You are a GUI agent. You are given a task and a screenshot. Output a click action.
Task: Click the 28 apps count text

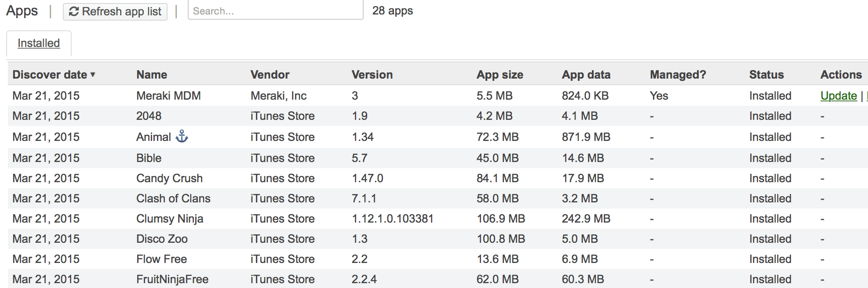[x=393, y=11]
